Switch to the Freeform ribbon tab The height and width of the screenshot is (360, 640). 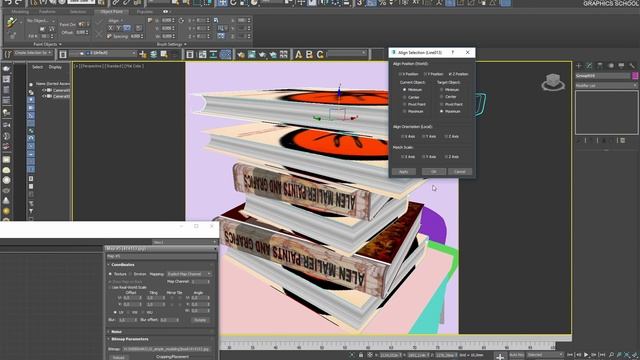point(47,12)
